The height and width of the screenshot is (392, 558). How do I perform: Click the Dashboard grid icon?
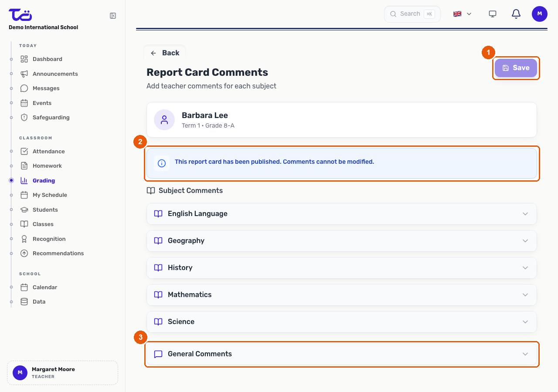point(24,59)
